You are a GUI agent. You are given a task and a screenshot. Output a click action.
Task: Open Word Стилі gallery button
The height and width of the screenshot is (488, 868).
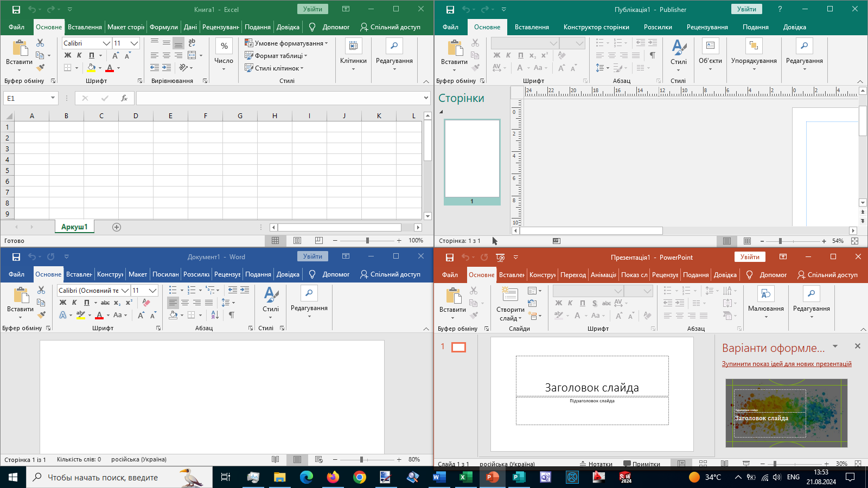pyautogui.click(x=271, y=302)
